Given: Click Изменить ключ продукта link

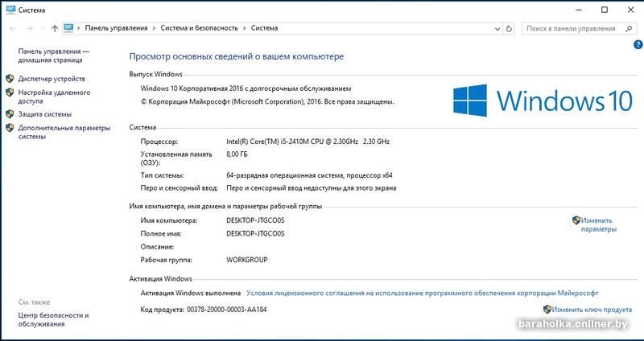Looking at the screenshot, I should [x=592, y=310].
